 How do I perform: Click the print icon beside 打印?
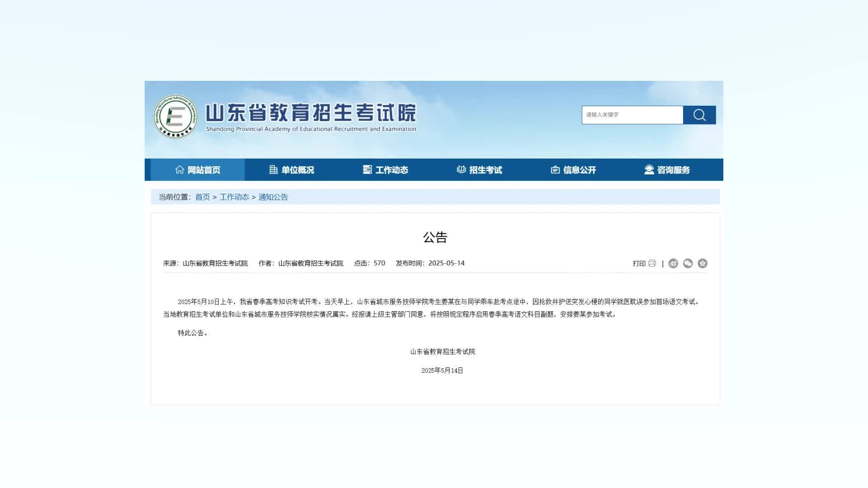point(652,263)
